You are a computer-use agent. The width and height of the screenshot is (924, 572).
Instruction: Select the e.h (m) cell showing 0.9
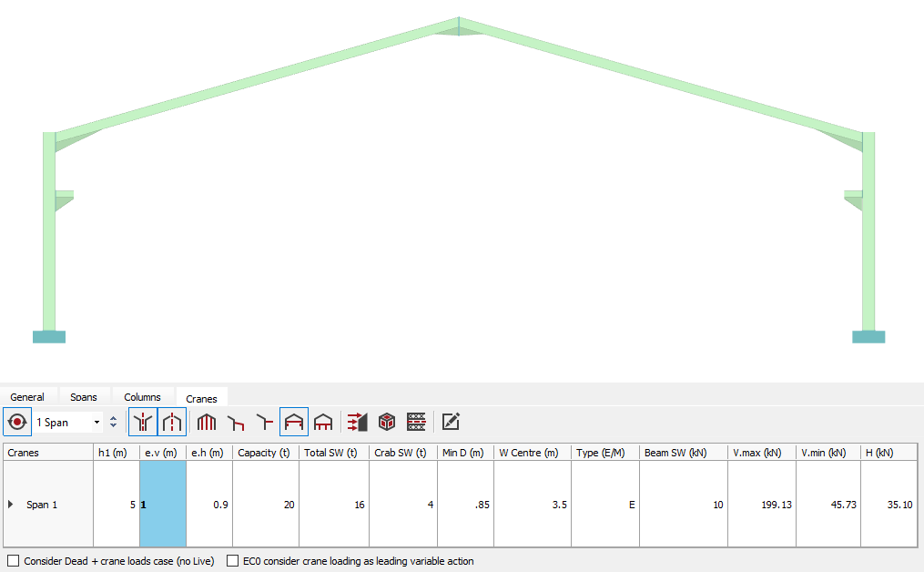tap(209, 504)
